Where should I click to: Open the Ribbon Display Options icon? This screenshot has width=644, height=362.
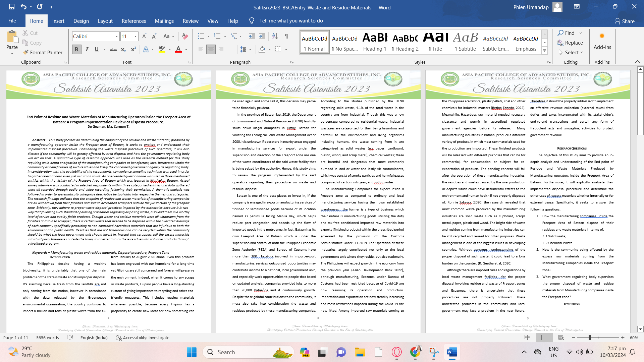tap(577, 7)
